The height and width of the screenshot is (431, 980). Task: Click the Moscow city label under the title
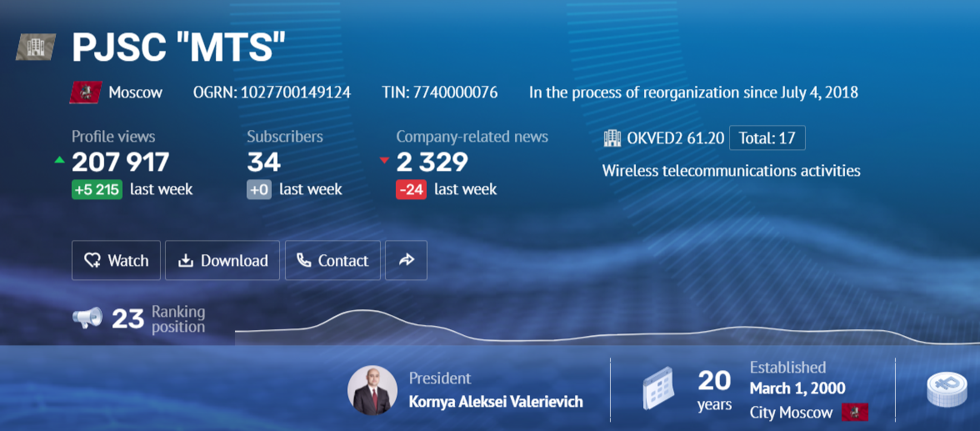(x=136, y=93)
